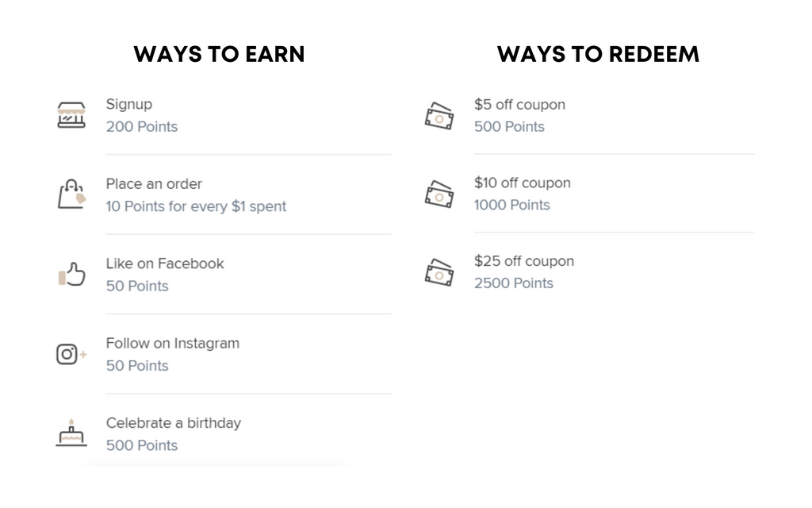Click the Instagram follow icon
The width and height of the screenshot is (812, 508).
point(71,354)
